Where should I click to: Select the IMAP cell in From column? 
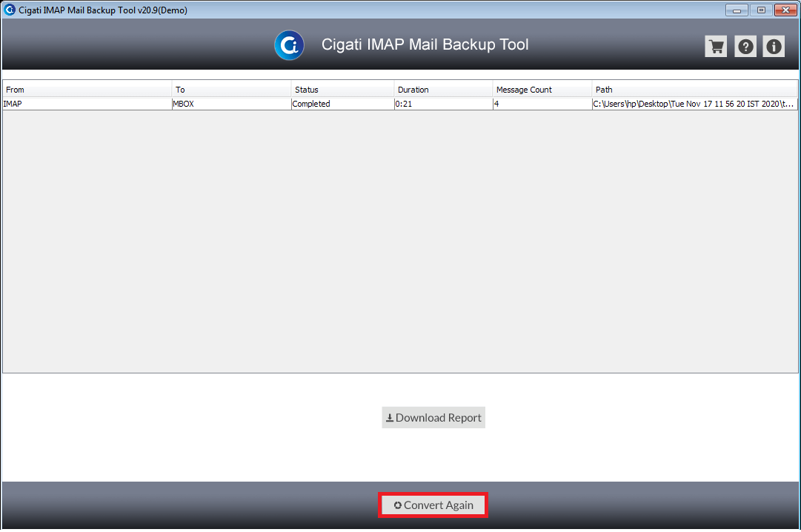tap(87, 104)
